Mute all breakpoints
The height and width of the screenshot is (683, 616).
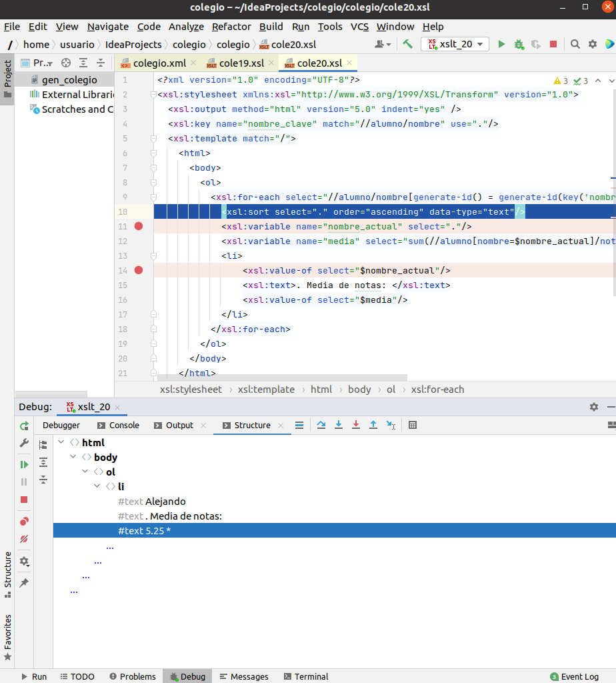(x=23, y=539)
